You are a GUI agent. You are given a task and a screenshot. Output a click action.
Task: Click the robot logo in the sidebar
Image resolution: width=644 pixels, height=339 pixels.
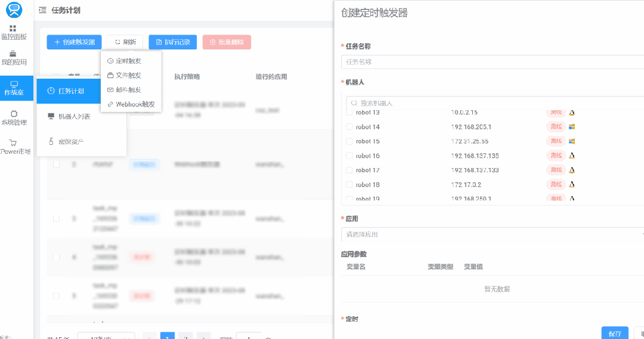tap(14, 10)
